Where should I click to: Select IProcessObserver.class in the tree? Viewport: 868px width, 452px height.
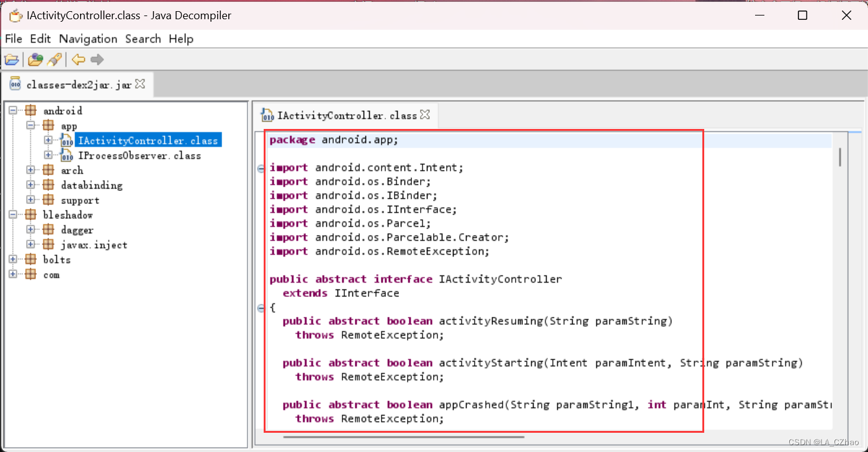point(140,156)
